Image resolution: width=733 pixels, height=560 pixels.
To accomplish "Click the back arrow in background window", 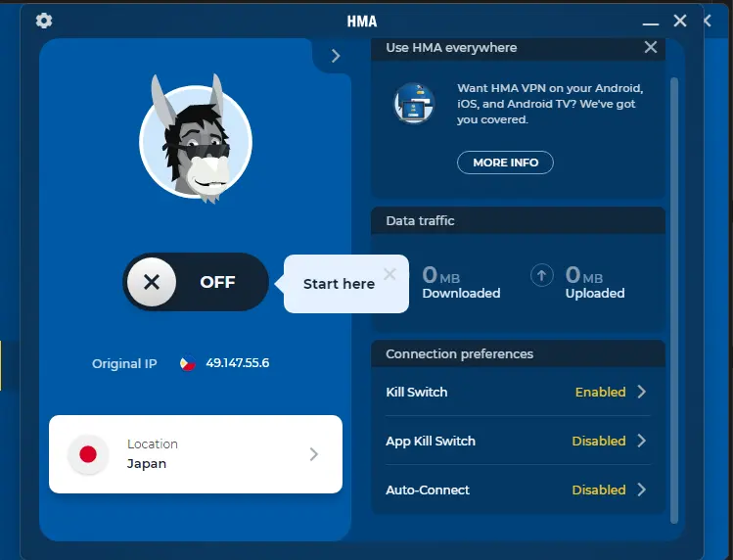I will 708,21.
